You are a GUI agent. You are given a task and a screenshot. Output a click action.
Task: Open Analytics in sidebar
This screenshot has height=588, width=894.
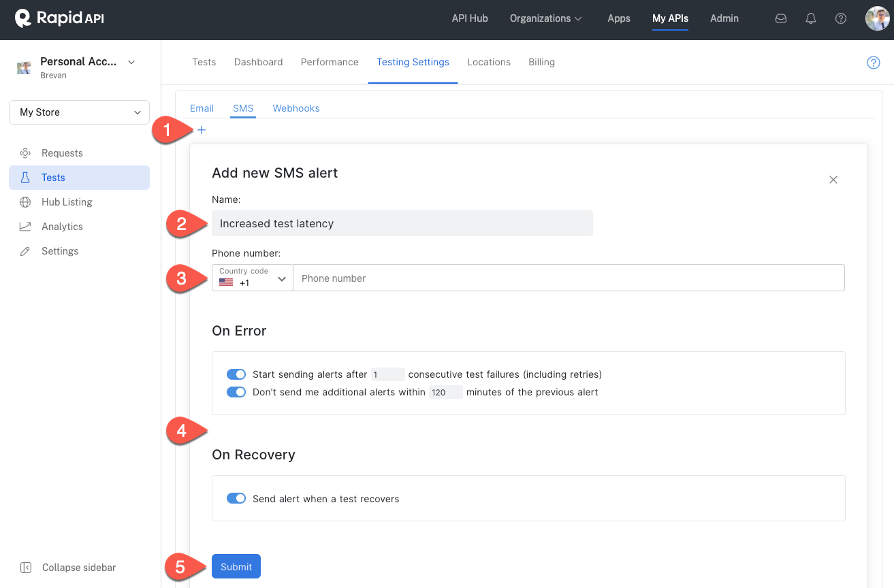tap(62, 227)
